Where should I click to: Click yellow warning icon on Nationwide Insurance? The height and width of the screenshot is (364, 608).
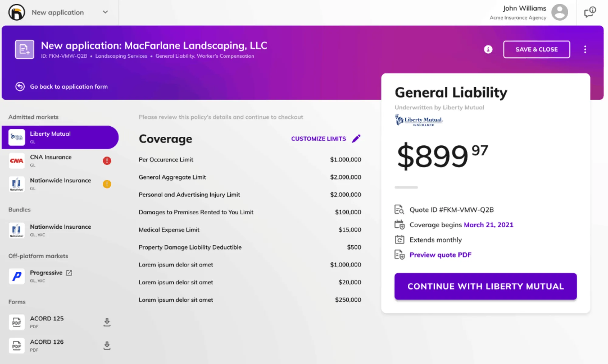[107, 184]
